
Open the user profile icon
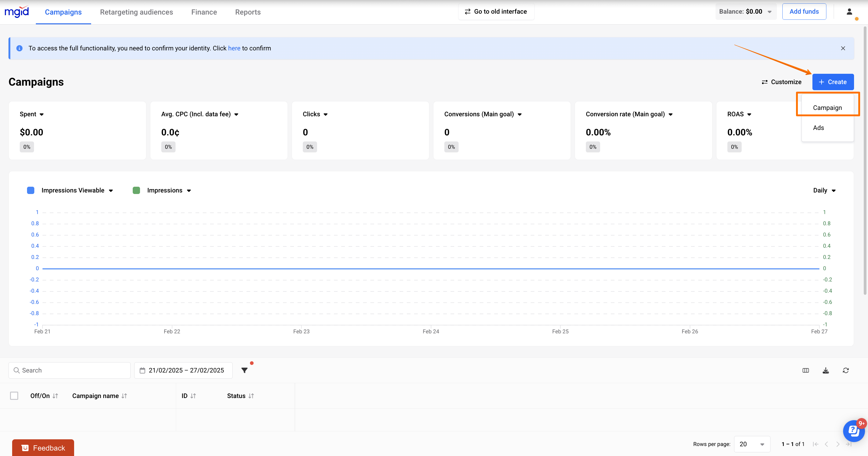point(849,12)
